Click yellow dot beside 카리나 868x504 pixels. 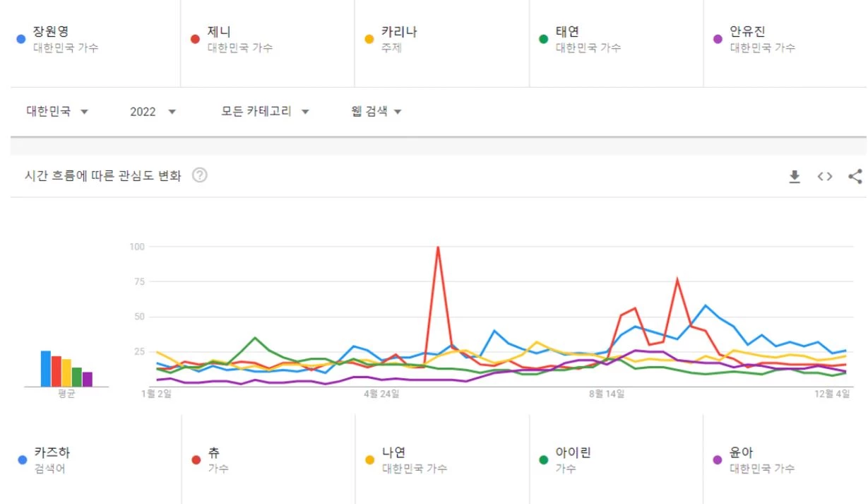pyautogui.click(x=369, y=40)
